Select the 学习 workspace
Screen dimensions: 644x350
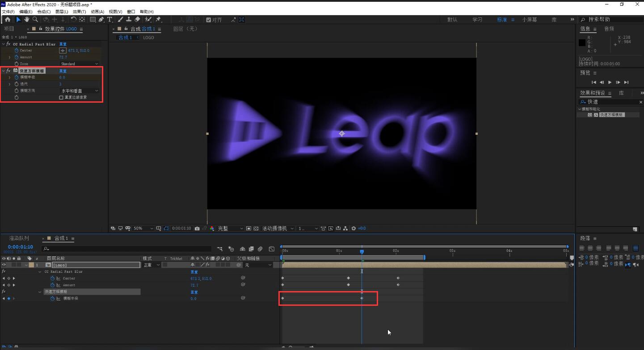pos(477,20)
